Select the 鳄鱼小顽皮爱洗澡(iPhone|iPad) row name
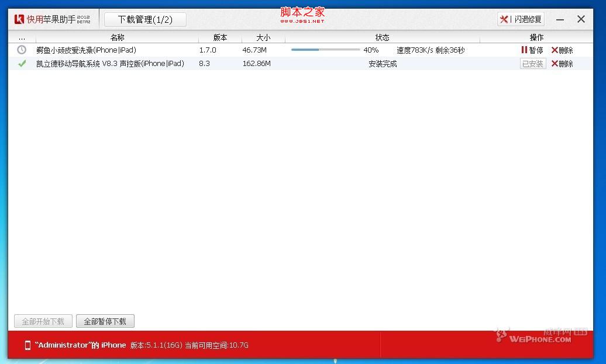The height and width of the screenshot is (364, 606). (x=86, y=50)
